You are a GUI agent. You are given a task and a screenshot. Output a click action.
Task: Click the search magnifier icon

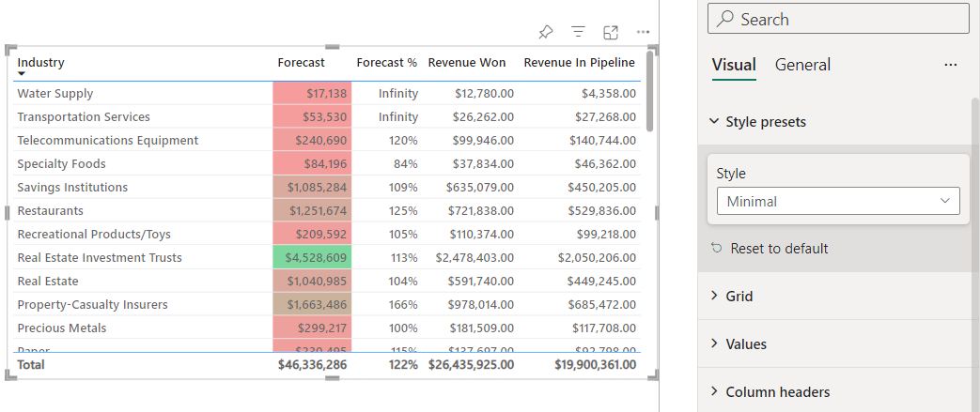click(x=726, y=20)
